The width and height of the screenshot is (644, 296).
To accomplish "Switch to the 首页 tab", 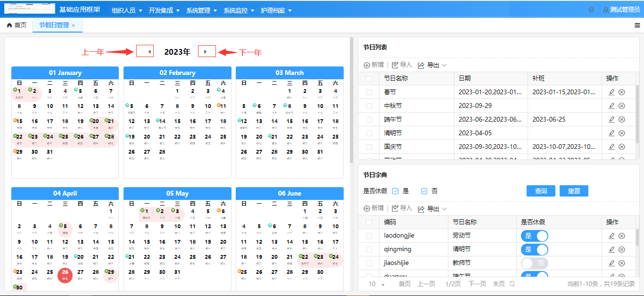I will 17,26.
